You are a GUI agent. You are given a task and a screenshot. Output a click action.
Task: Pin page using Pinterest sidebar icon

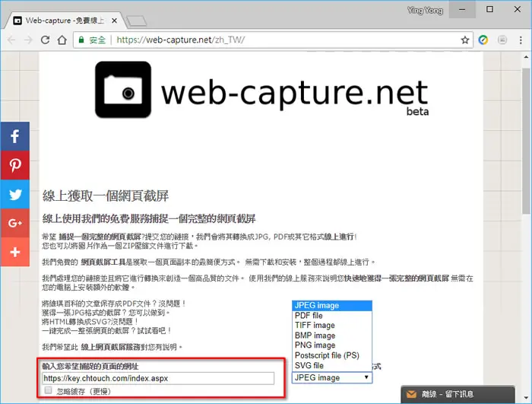coord(15,165)
